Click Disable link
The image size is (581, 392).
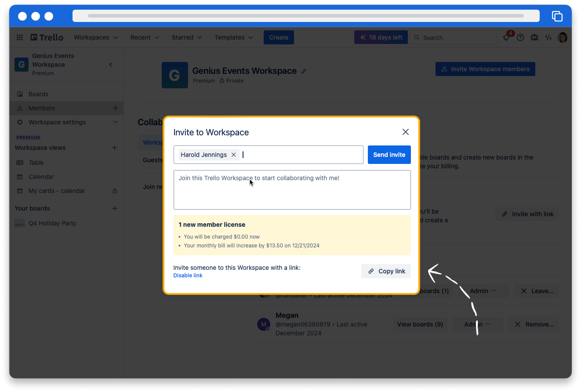[188, 276]
